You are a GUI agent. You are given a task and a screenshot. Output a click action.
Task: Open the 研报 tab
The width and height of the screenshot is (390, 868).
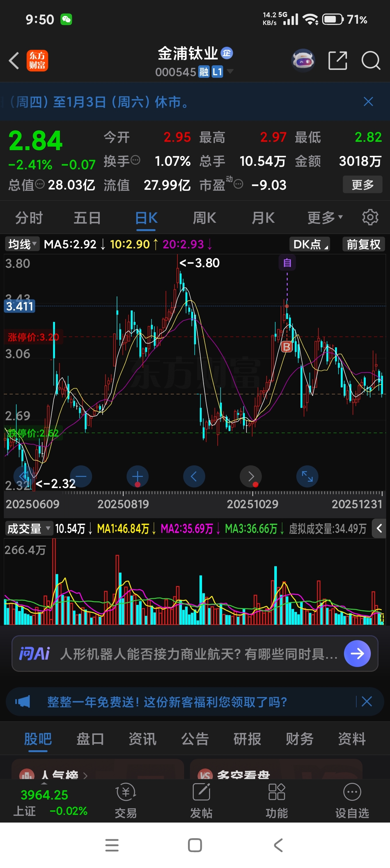coord(247,739)
